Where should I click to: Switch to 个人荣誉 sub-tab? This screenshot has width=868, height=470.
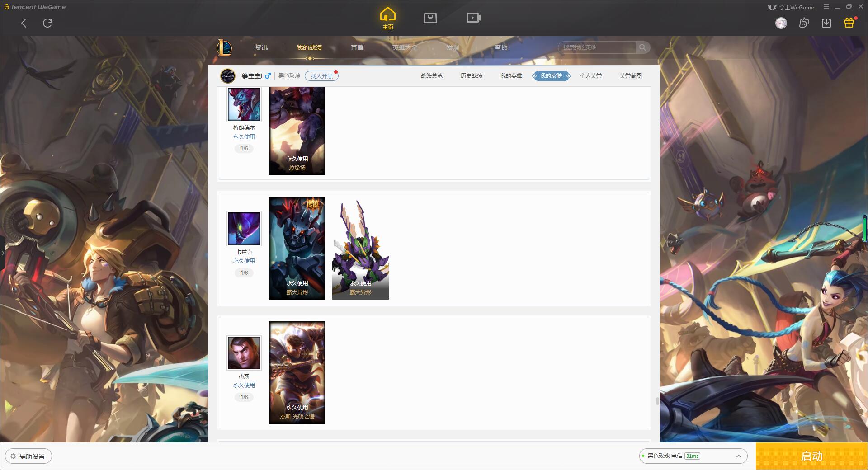[x=591, y=76]
